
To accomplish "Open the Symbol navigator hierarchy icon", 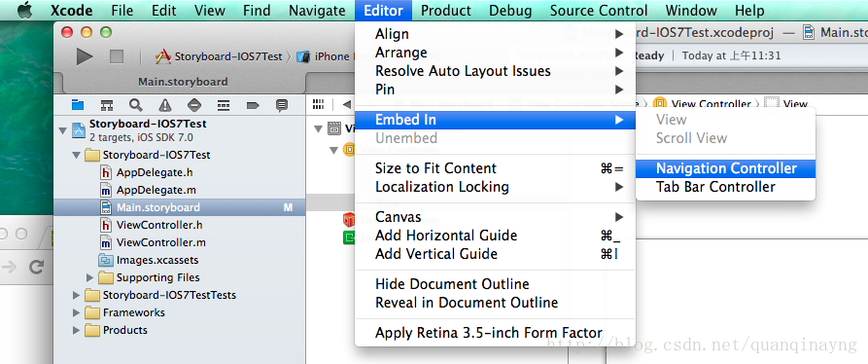I will 107,105.
